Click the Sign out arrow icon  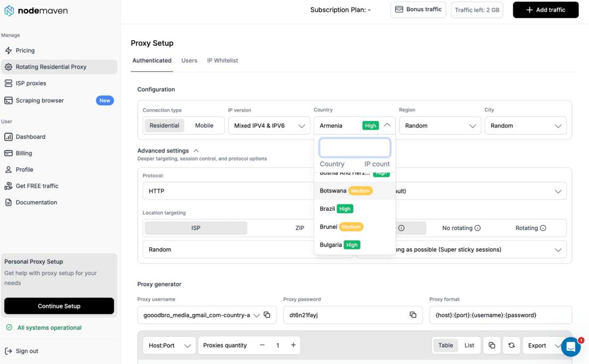(x=8, y=351)
